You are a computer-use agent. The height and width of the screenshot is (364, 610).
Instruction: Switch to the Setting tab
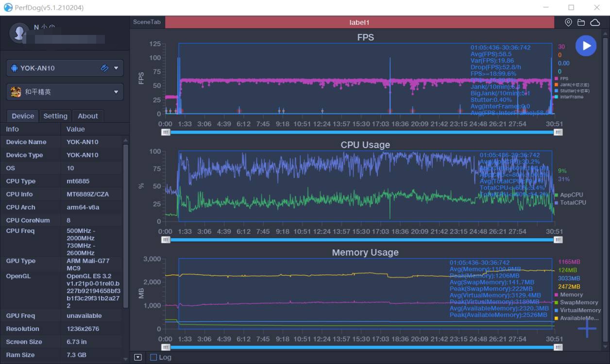click(55, 116)
